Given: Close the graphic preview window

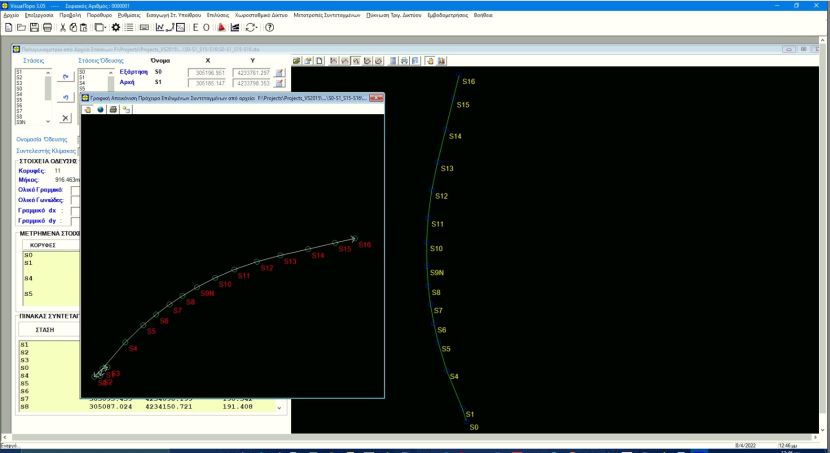Looking at the screenshot, I should (376, 98).
